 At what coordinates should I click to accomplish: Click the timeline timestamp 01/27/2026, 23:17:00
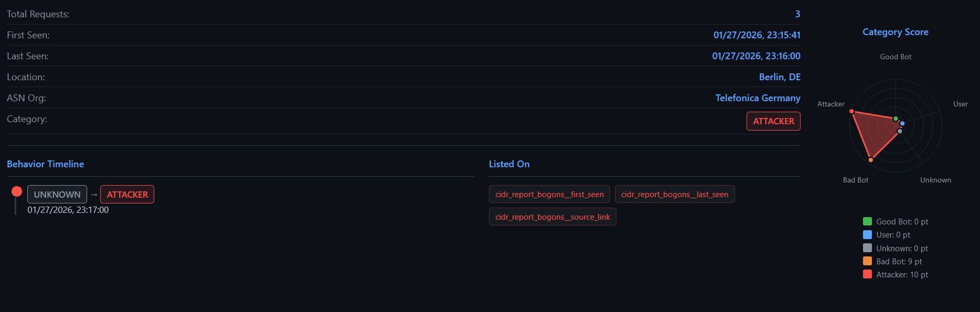(x=68, y=210)
